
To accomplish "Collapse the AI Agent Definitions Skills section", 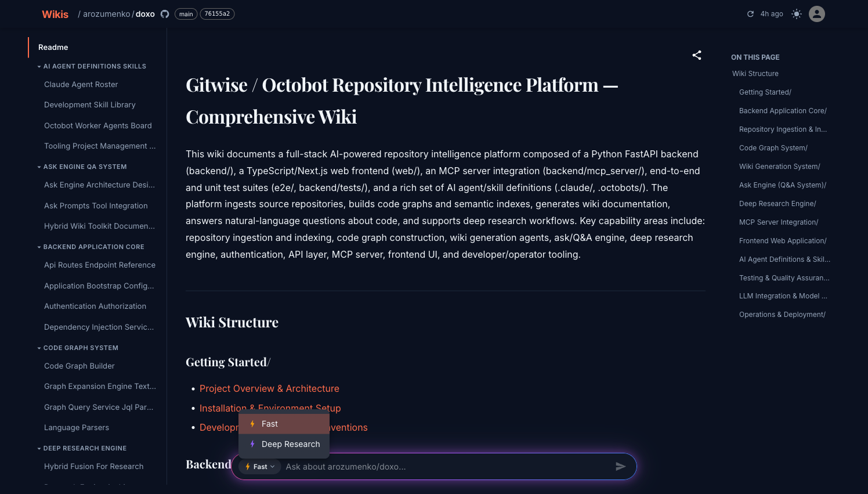I will click(x=39, y=67).
